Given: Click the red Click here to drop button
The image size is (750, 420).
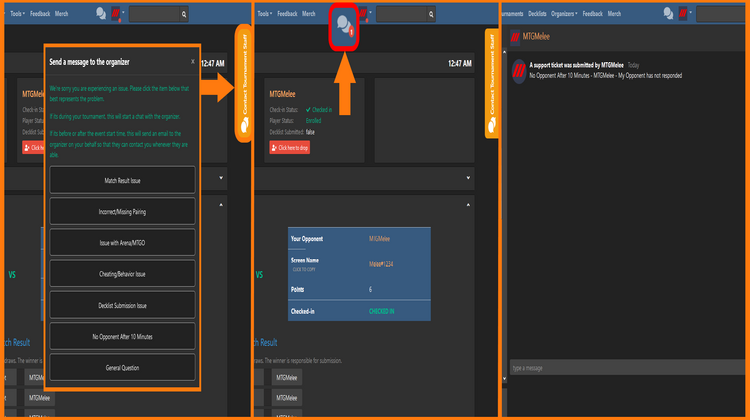Looking at the screenshot, I should click(289, 147).
